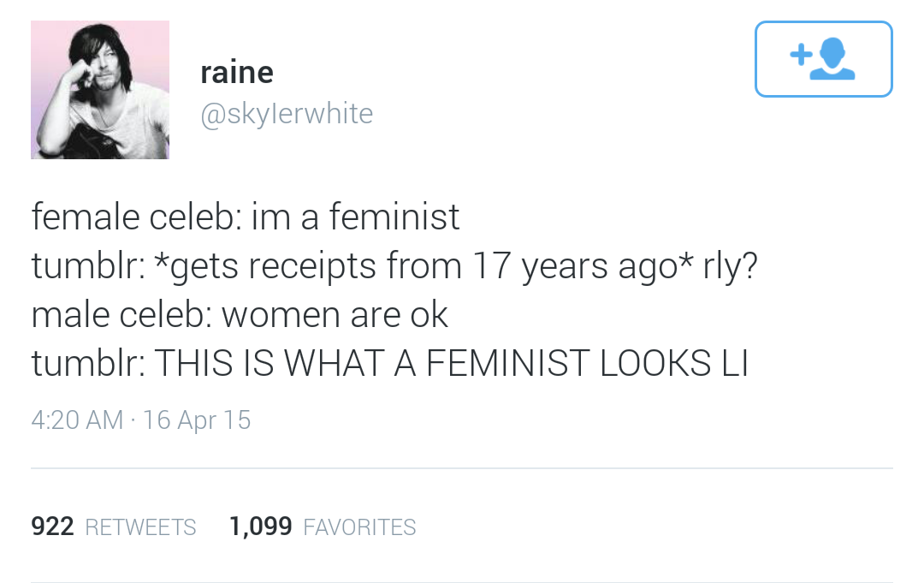Screen dimensions: 924x583
Task: Click the 4:20 AM timestamp
Action: (x=77, y=420)
